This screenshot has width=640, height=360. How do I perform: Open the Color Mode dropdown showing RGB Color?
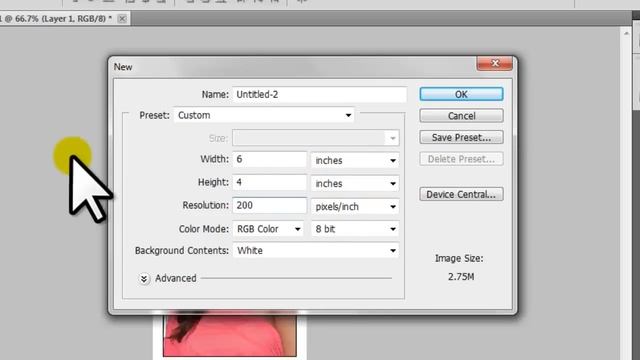point(269,229)
